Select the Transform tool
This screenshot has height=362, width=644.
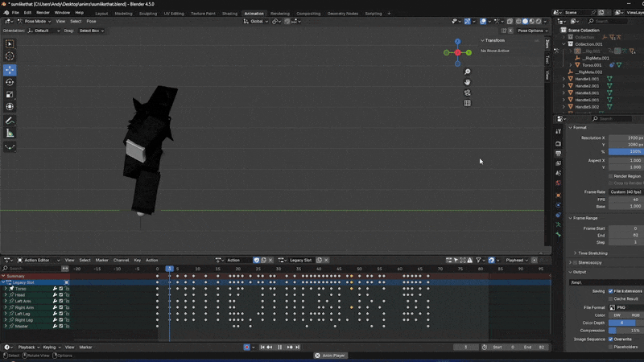coord(10,107)
